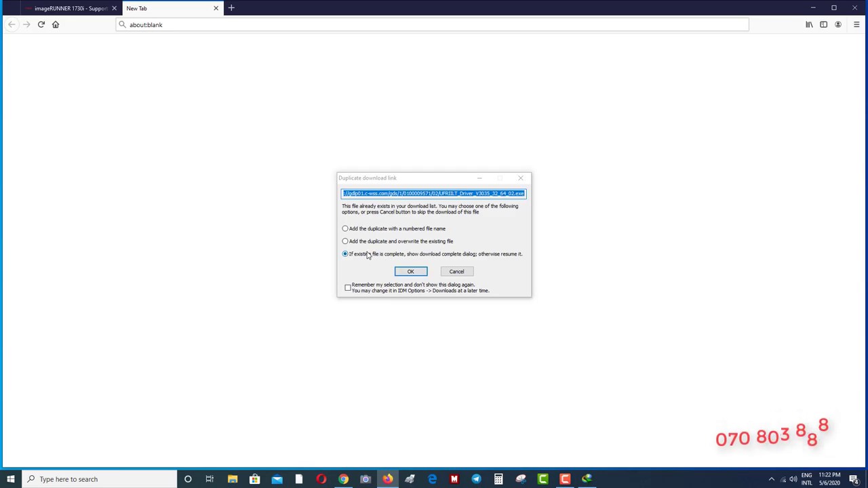Open the volume control in the tray

click(x=793, y=479)
